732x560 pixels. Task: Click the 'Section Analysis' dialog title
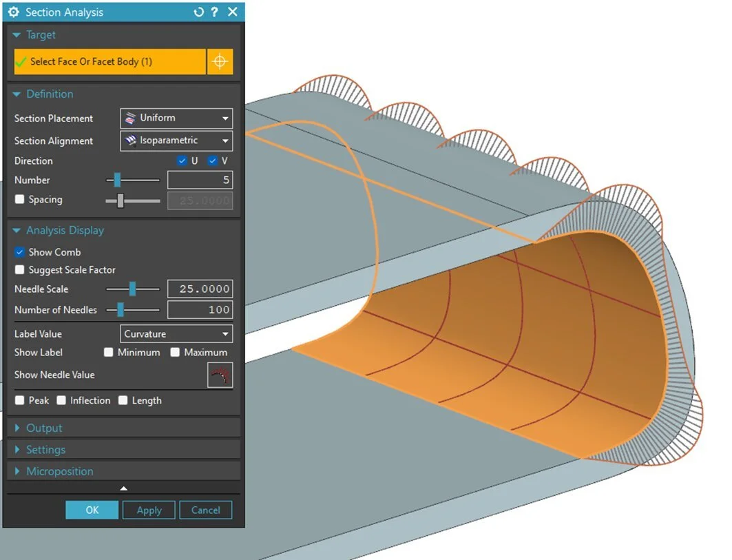coord(65,12)
